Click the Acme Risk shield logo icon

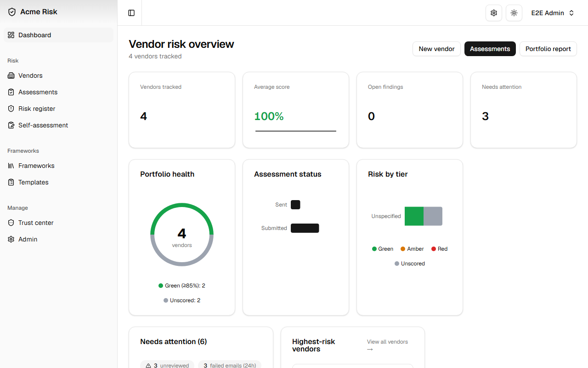(x=12, y=12)
